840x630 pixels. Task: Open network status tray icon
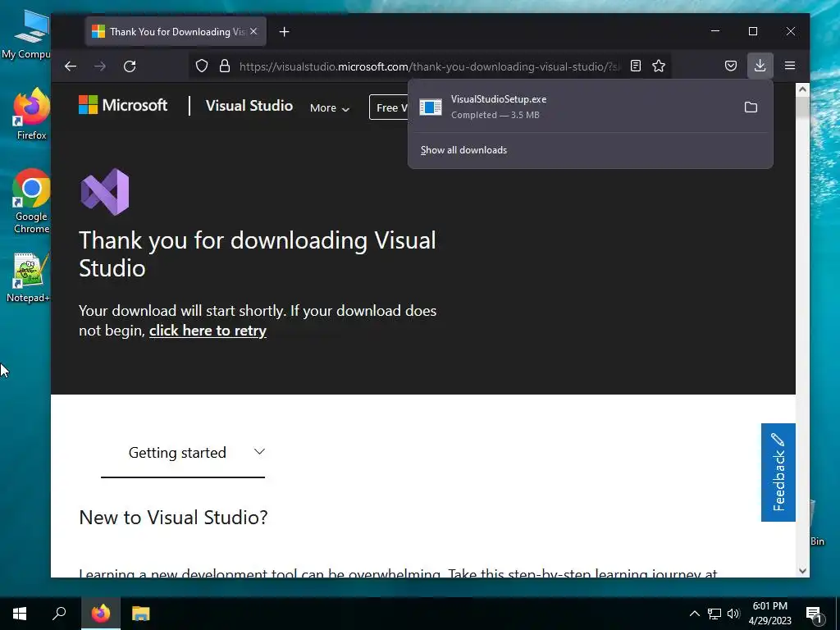(x=714, y=614)
